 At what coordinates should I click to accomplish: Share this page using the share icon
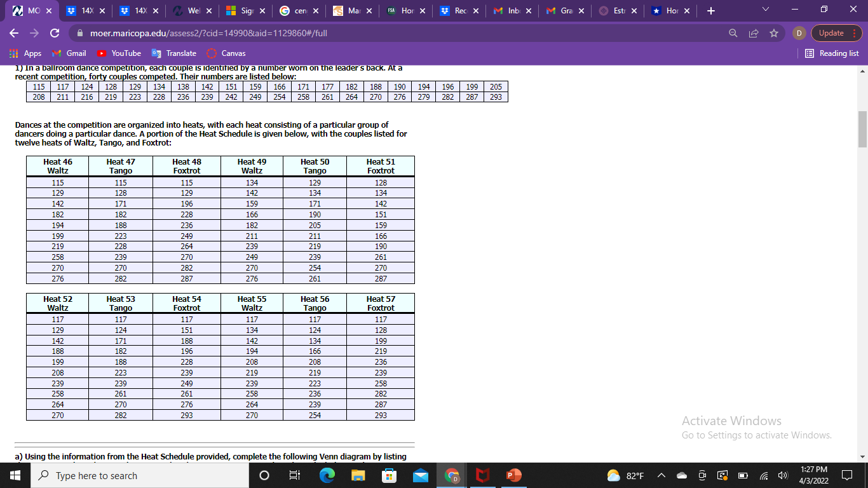pyautogui.click(x=753, y=33)
